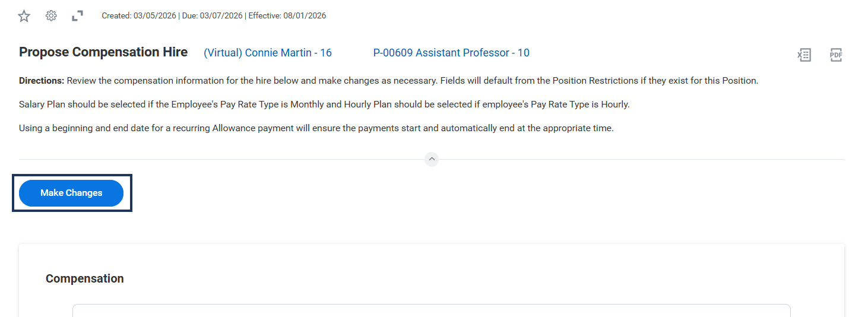Open the P-00609 Assistant Professor link
This screenshot has height=317, width=868.
451,53
